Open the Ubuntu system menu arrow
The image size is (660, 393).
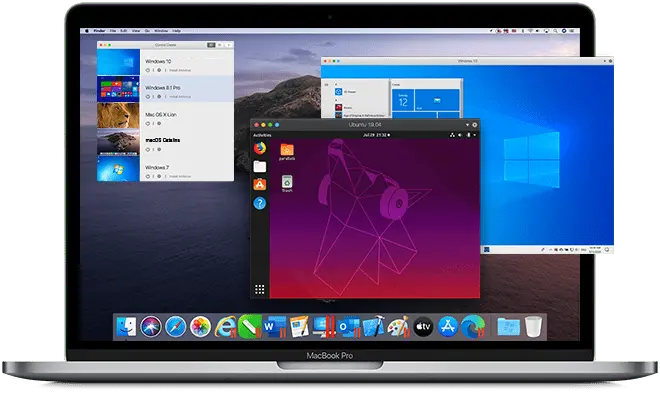pyautogui.click(x=474, y=135)
